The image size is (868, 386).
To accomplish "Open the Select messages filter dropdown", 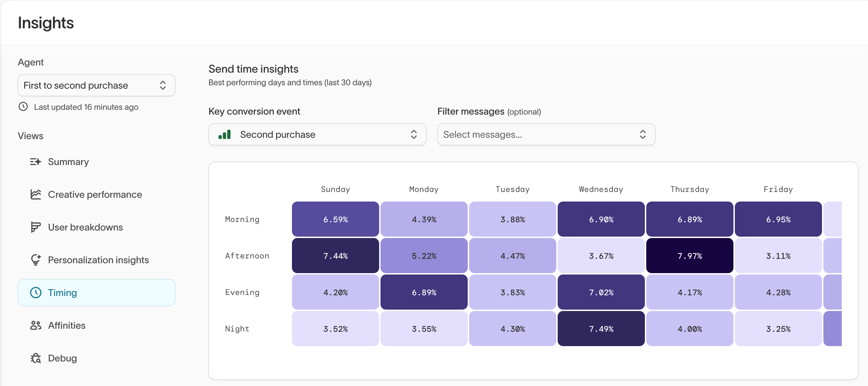I will click(x=546, y=134).
